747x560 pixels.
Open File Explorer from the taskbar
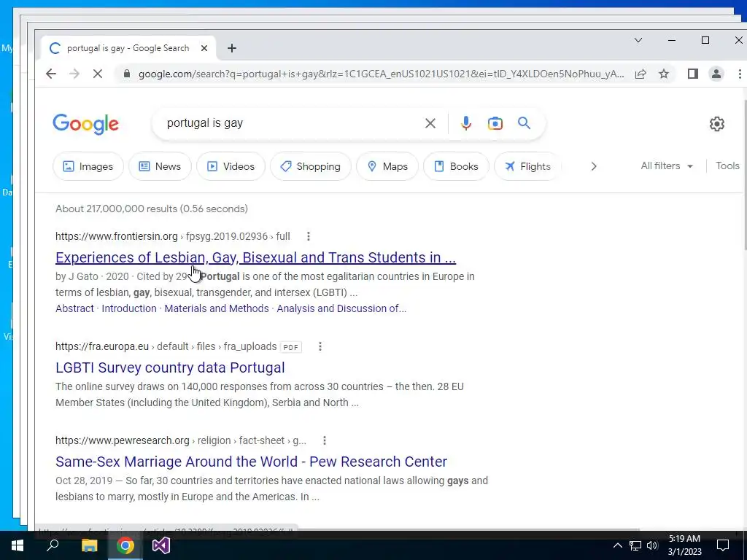tap(89, 545)
